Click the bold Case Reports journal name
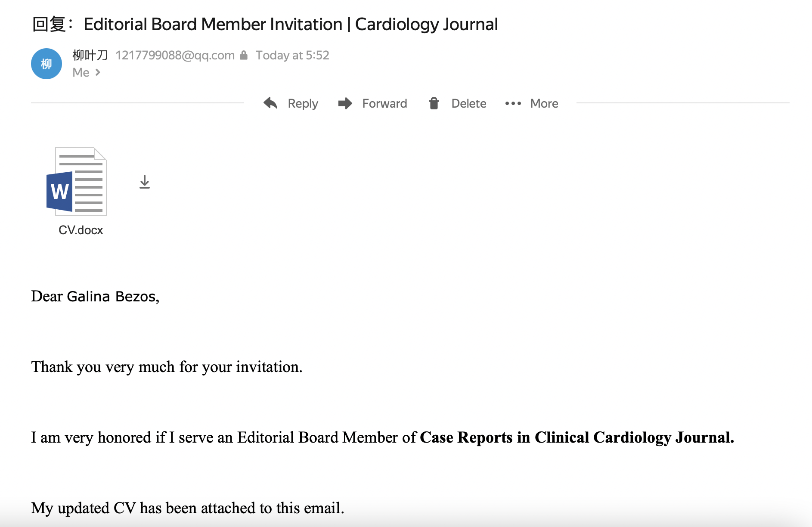The image size is (812, 527). pyautogui.click(x=576, y=437)
